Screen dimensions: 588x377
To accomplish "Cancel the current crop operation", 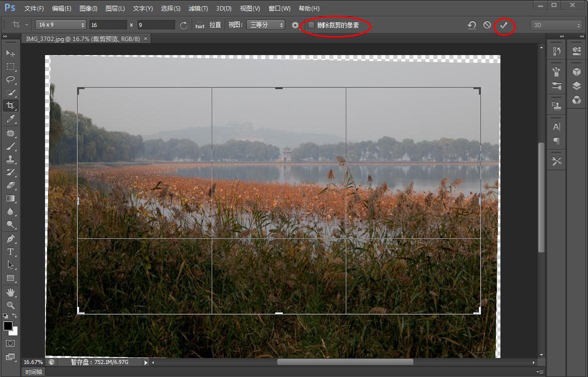I will tap(487, 25).
